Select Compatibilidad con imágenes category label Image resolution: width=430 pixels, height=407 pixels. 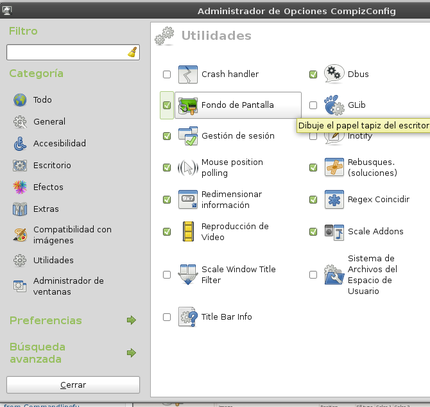point(72,235)
